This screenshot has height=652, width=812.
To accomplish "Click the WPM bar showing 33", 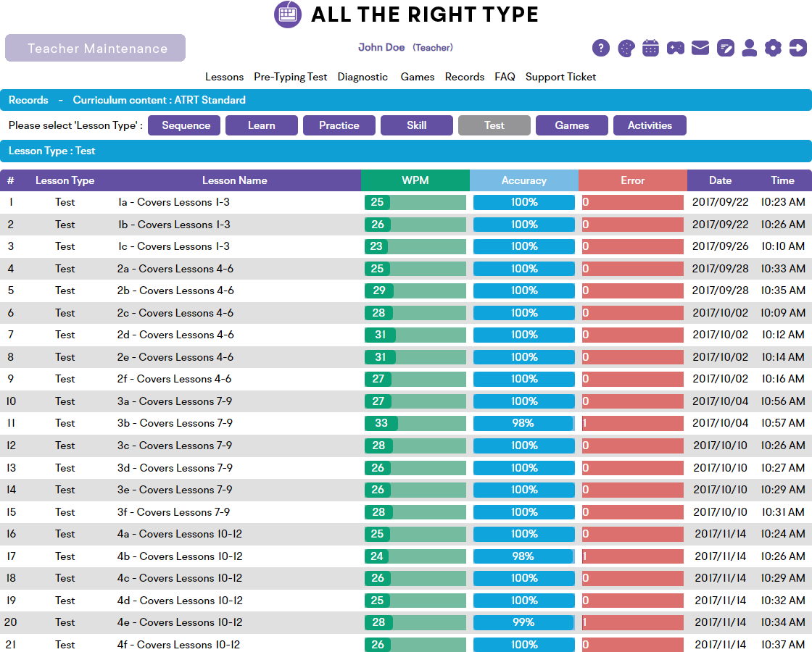I will tap(415, 423).
